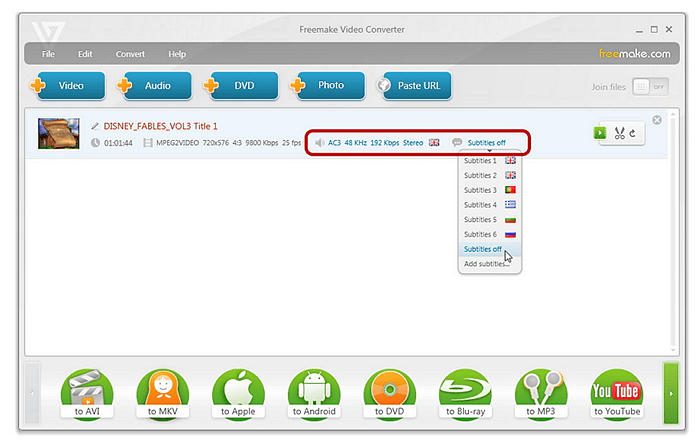Minimize the Freemake Video Converter window

639,30
